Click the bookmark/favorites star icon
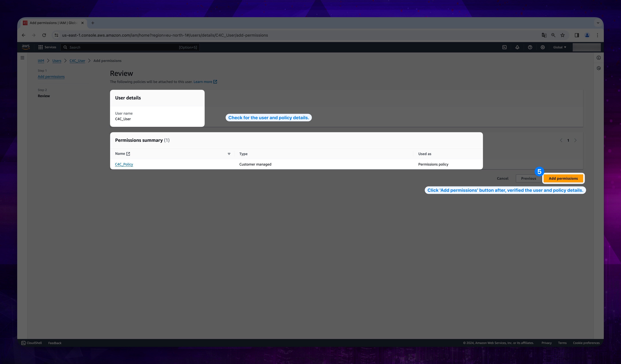The height and width of the screenshot is (364, 621). click(562, 35)
